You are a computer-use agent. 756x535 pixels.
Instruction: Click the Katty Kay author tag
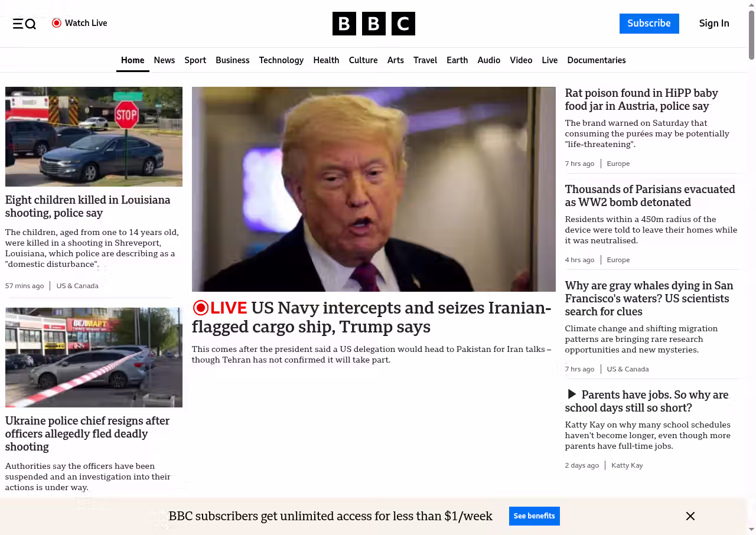coord(627,465)
